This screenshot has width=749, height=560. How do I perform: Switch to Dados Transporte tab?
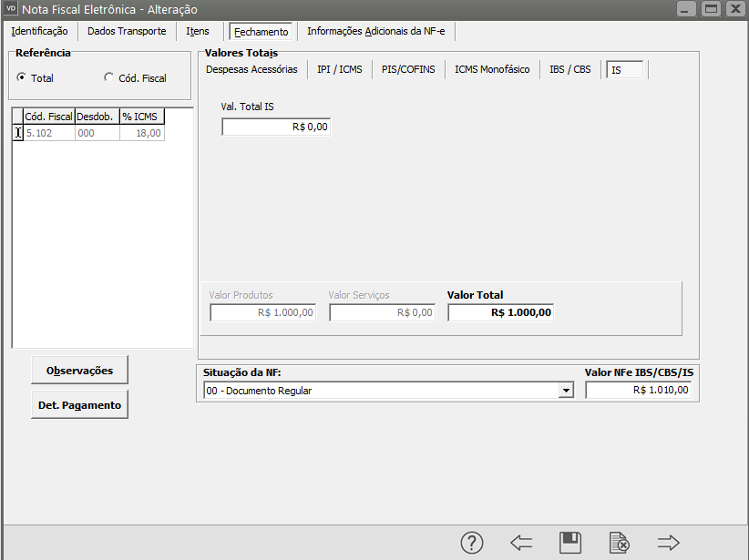(127, 31)
